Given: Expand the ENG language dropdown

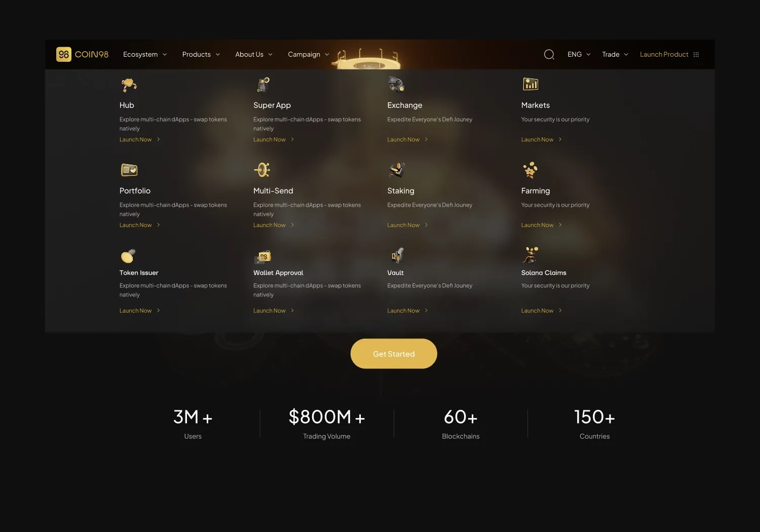Looking at the screenshot, I should click(x=579, y=54).
